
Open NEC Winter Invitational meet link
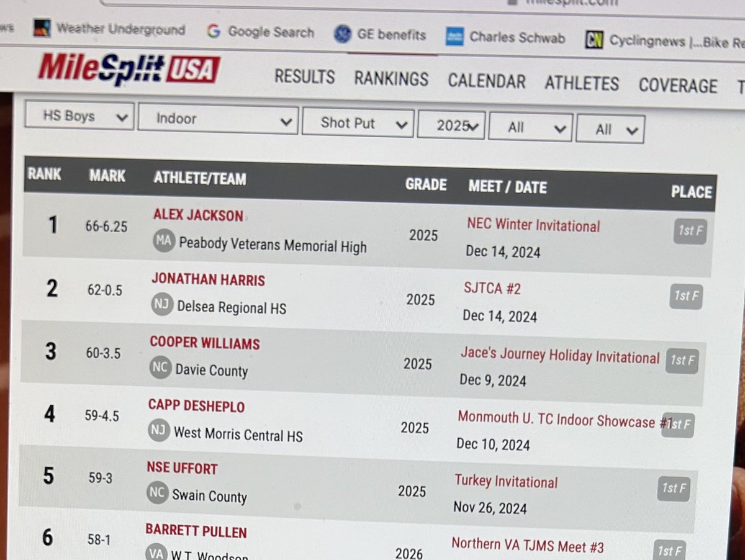coord(533,225)
